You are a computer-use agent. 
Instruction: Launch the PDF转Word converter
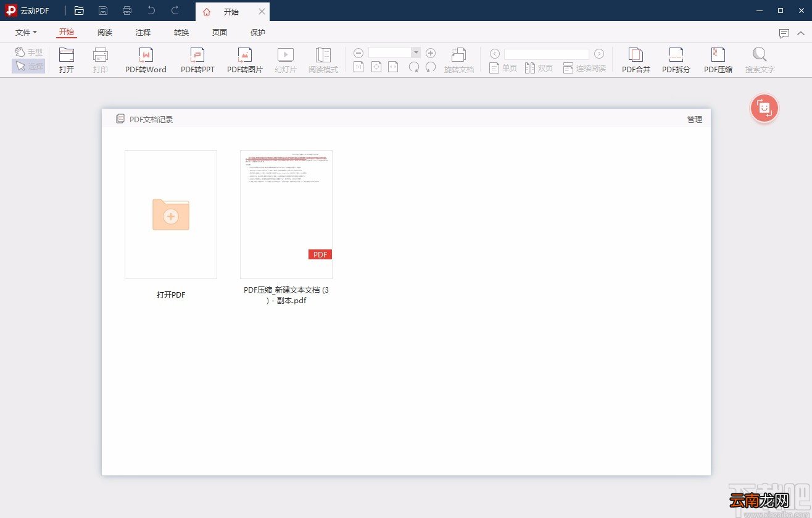146,61
